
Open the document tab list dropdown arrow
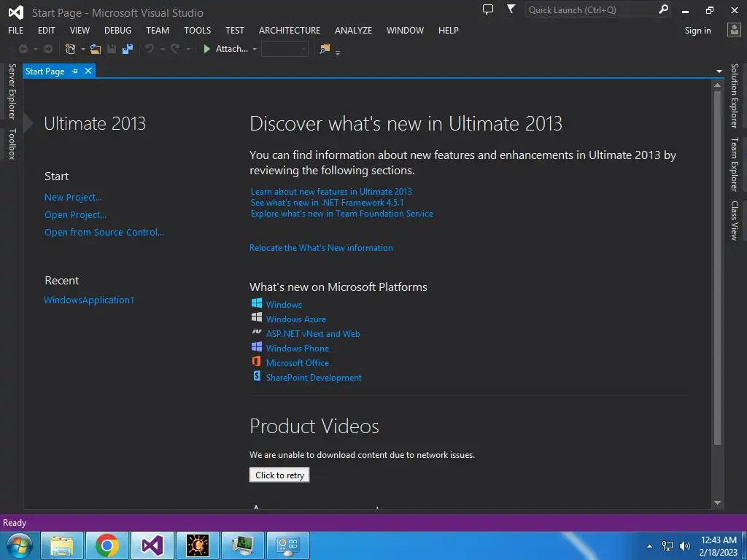point(719,71)
